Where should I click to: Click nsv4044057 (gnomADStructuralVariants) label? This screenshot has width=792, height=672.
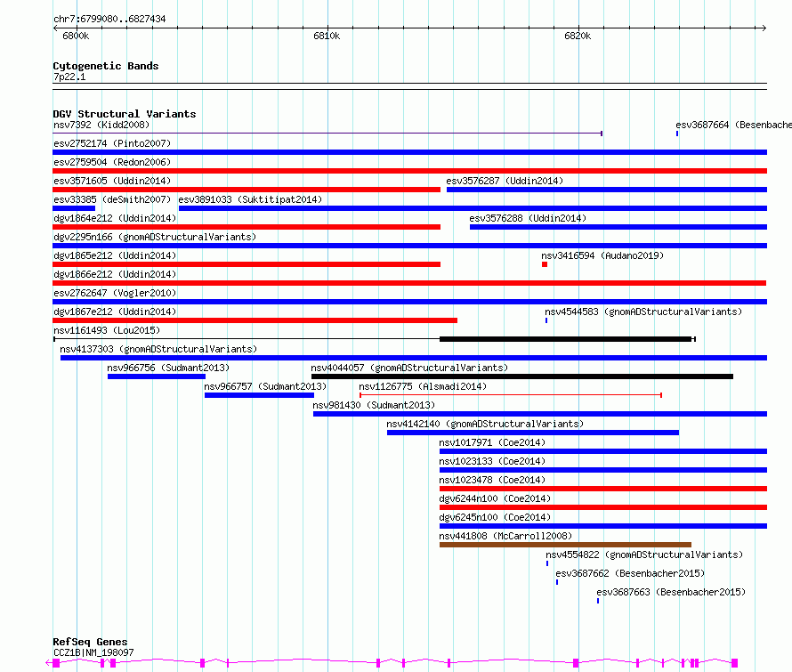409,368
